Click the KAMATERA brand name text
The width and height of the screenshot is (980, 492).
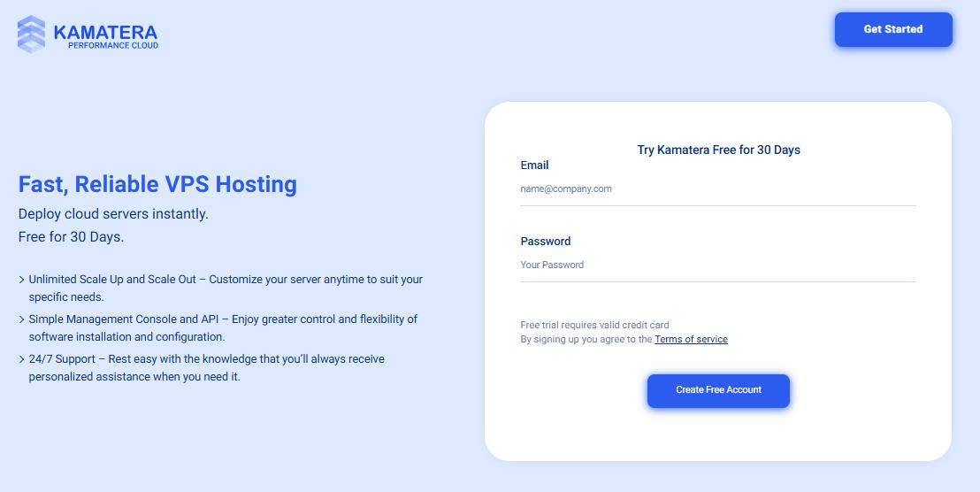(x=105, y=32)
